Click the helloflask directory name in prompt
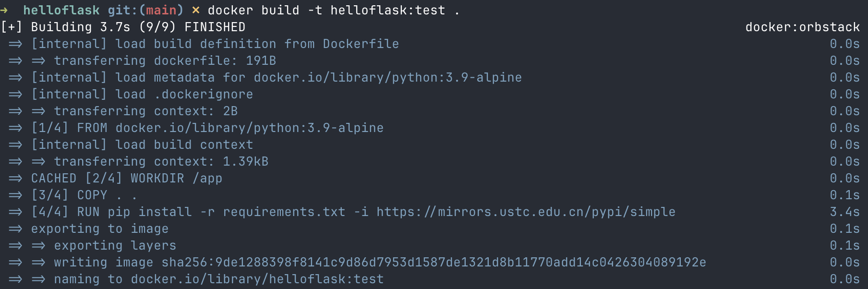 61,10
